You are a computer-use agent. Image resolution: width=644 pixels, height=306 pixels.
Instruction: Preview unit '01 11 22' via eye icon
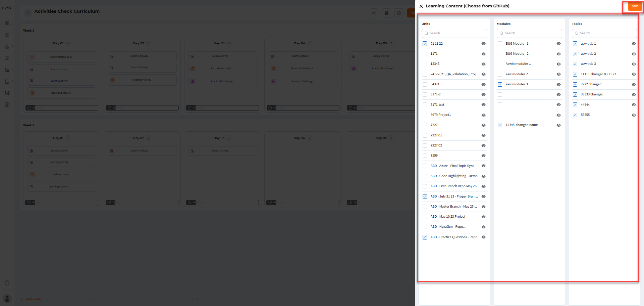click(483, 44)
